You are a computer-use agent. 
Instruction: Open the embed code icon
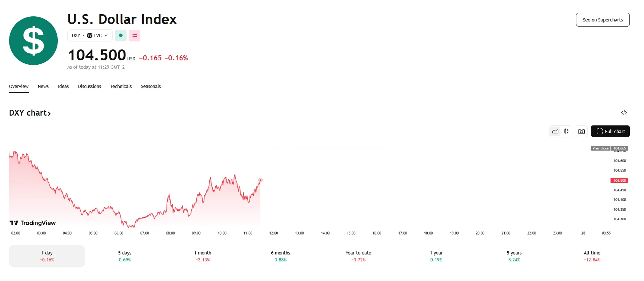pyautogui.click(x=624, y=113)
